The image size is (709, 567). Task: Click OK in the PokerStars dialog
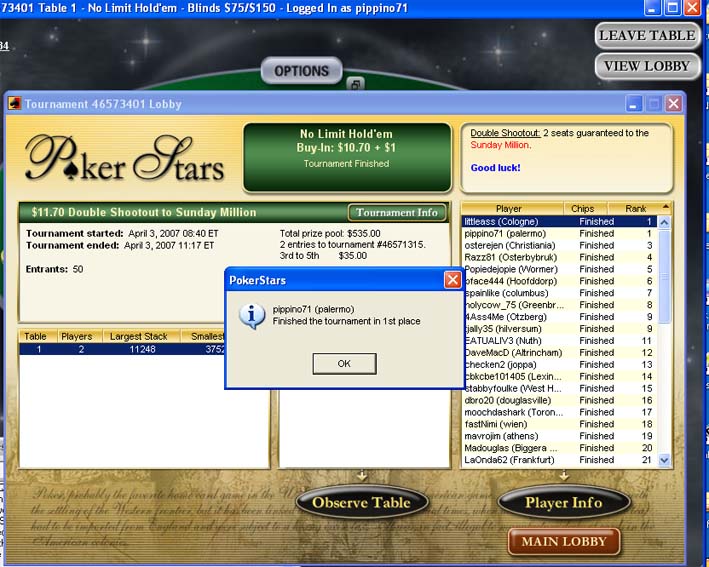coord(344,364)
